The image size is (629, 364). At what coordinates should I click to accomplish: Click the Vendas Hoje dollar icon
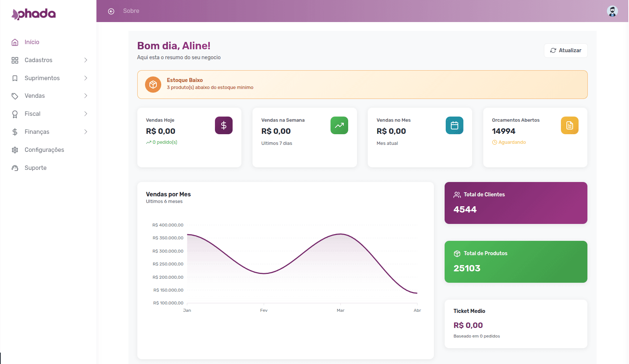(224, 125)
